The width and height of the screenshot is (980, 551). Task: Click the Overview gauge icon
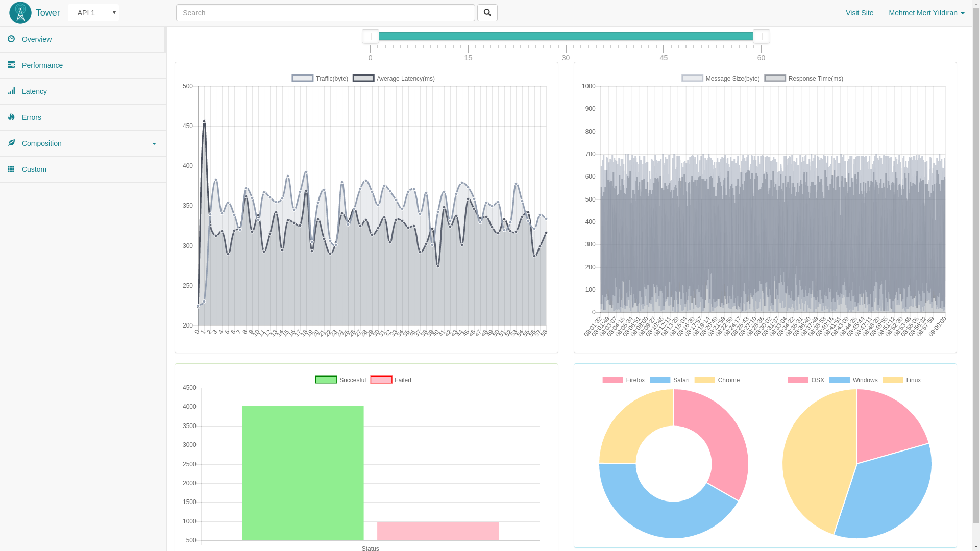click(x=11, y=39)
